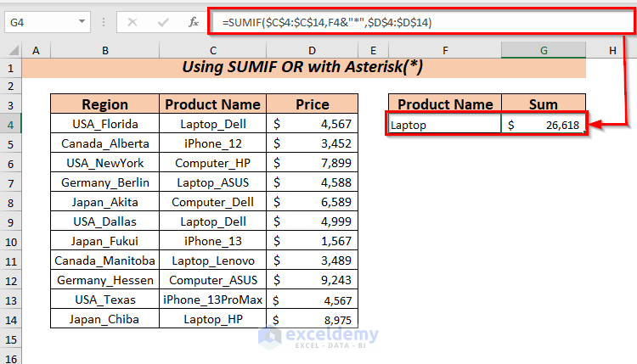Open the Name Box dropdown arrow
This screenshot has width=637, height=364.
coord(82,22)
